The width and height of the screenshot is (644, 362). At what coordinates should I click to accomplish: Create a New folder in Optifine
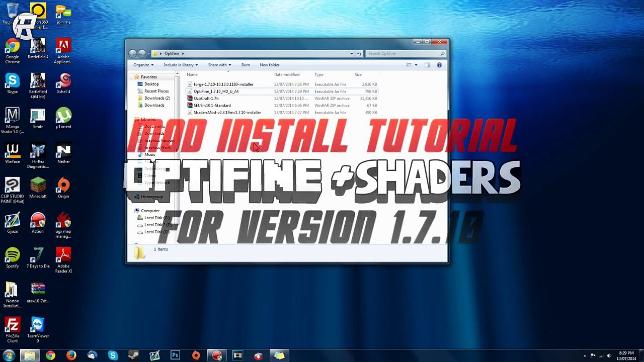coord(270,65)
